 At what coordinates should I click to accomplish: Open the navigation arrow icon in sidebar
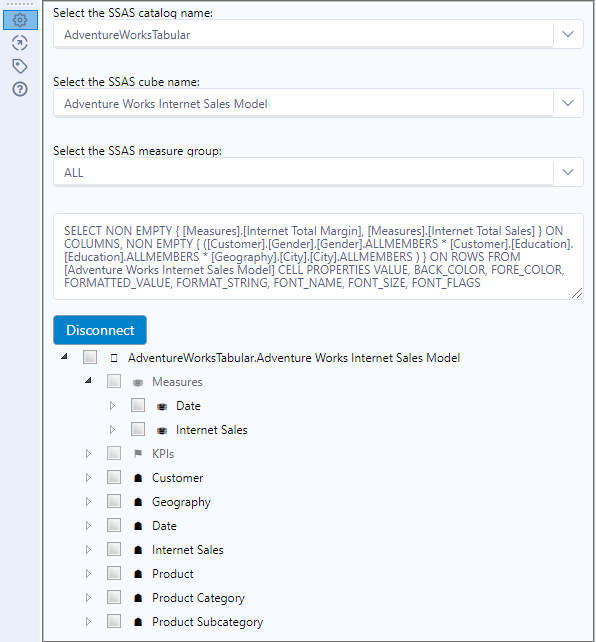click(20, 43)
